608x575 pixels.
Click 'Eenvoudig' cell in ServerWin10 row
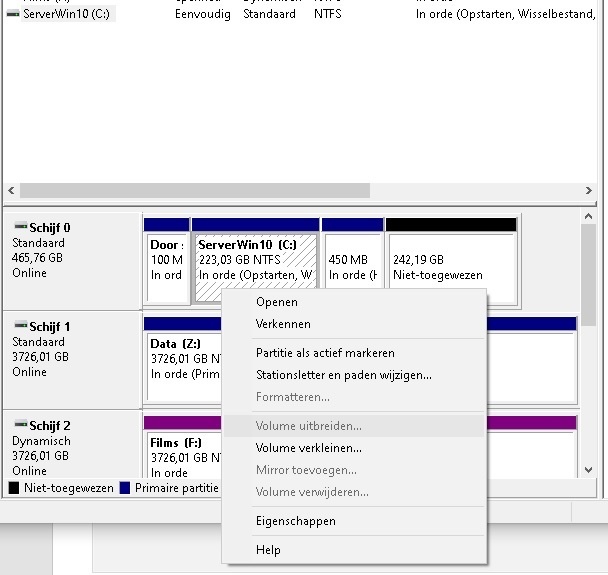click(x=203, y=14)
